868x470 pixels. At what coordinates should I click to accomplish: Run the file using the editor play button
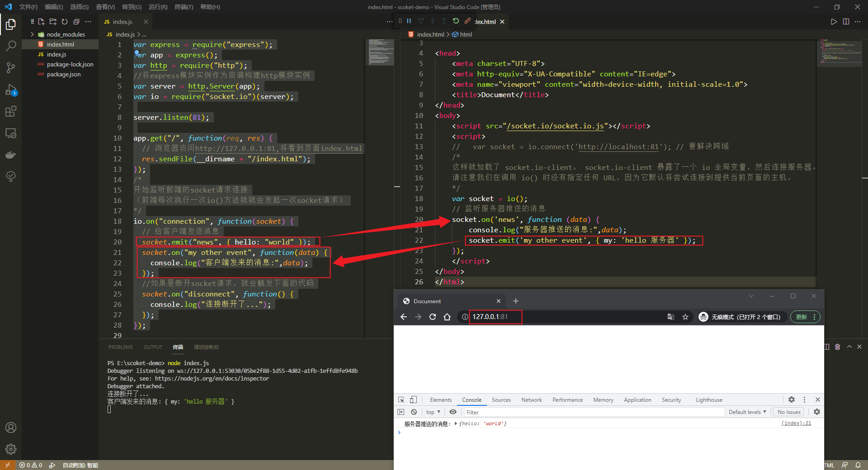tap(834, 22)
